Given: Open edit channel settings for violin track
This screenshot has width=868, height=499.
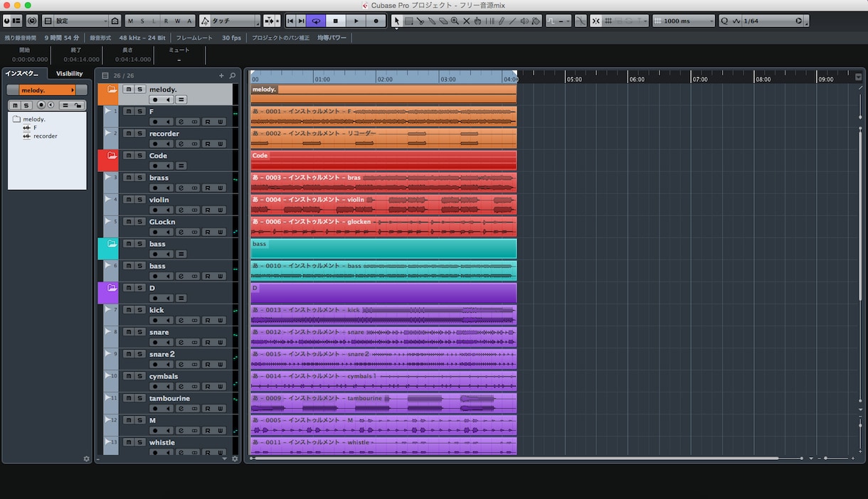Looking at the screenshot, I should [x=181, y=210].
